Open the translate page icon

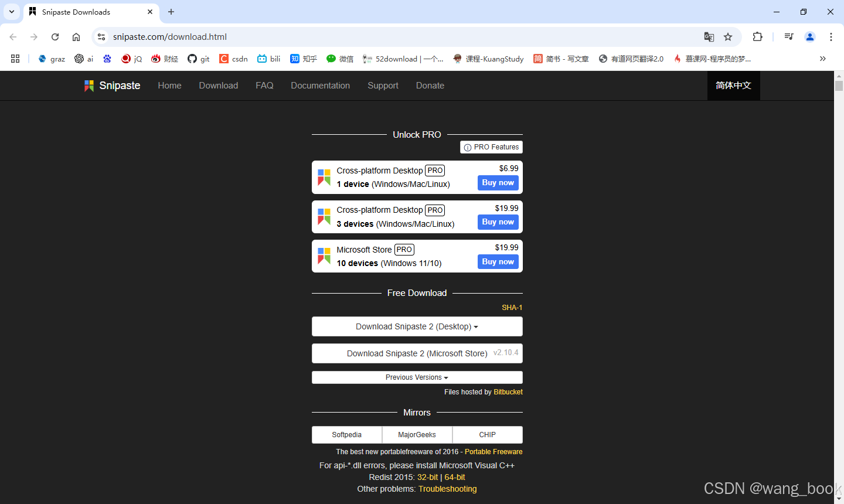coord(709,37)
